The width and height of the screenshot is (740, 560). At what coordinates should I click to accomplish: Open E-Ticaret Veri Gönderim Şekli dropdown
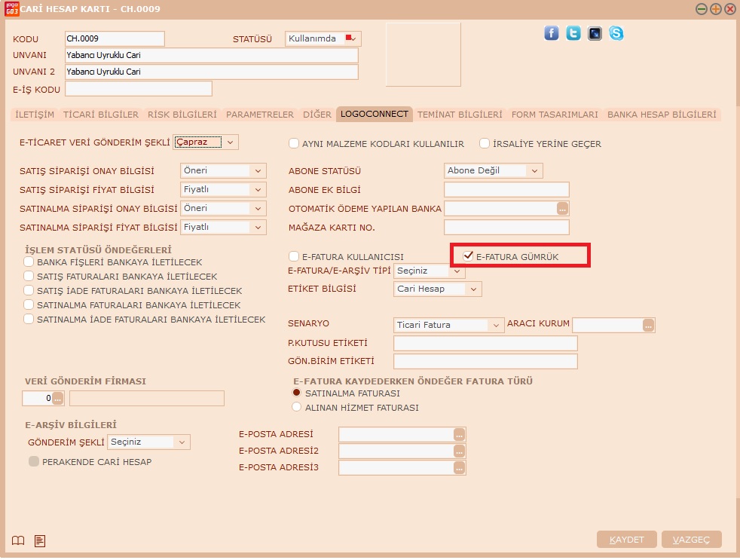pyautogui.click(x=230, y=142)
